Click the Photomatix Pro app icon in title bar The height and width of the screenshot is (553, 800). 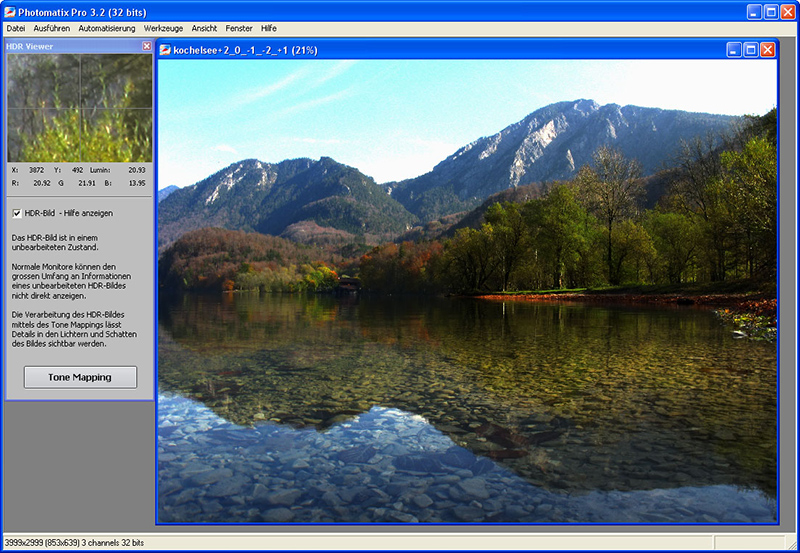pos(10,12)
